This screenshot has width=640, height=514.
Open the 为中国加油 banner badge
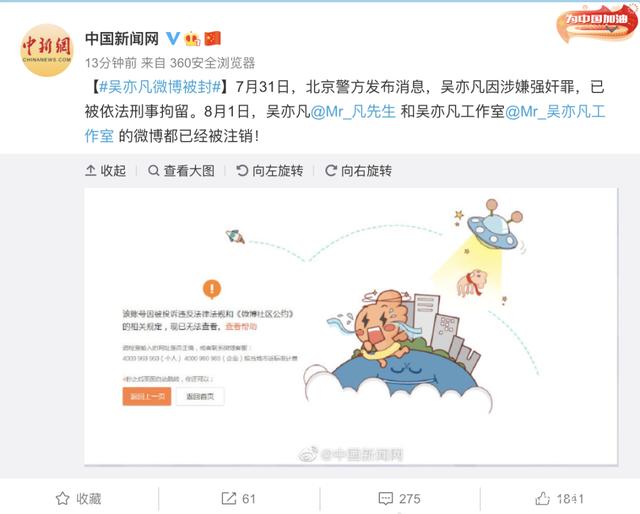coord(597,22)
